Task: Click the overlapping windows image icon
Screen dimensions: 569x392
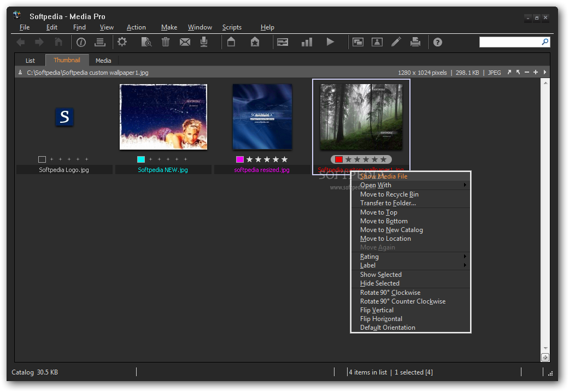Action: click(358, 42)
